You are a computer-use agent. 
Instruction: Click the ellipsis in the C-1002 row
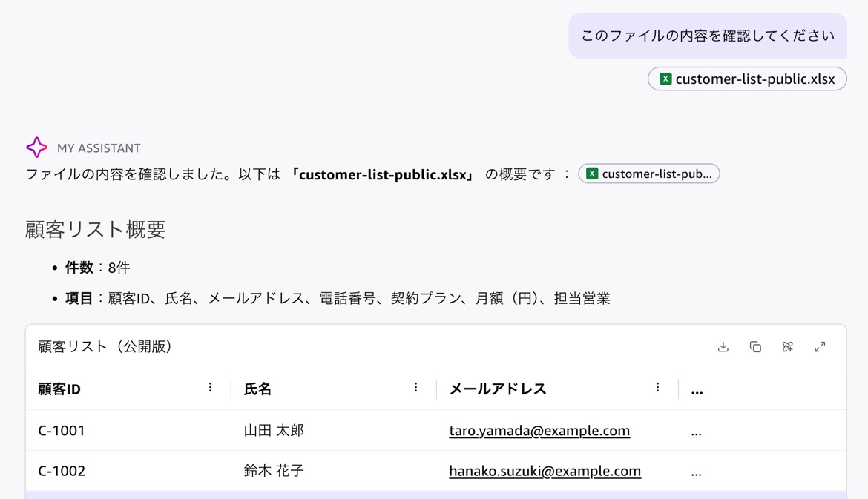click(697, 473)
